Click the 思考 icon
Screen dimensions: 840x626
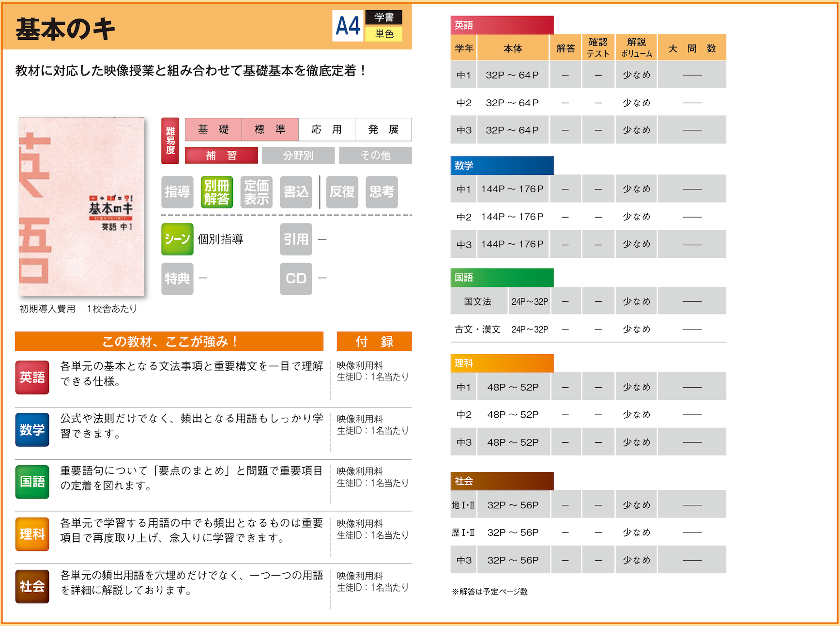pos(382,192)
